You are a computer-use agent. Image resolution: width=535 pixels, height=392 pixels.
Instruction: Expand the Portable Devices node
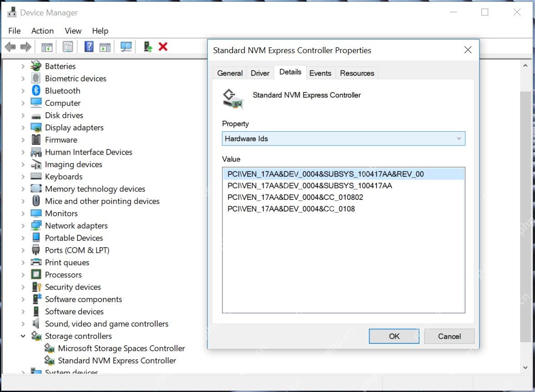23,238
